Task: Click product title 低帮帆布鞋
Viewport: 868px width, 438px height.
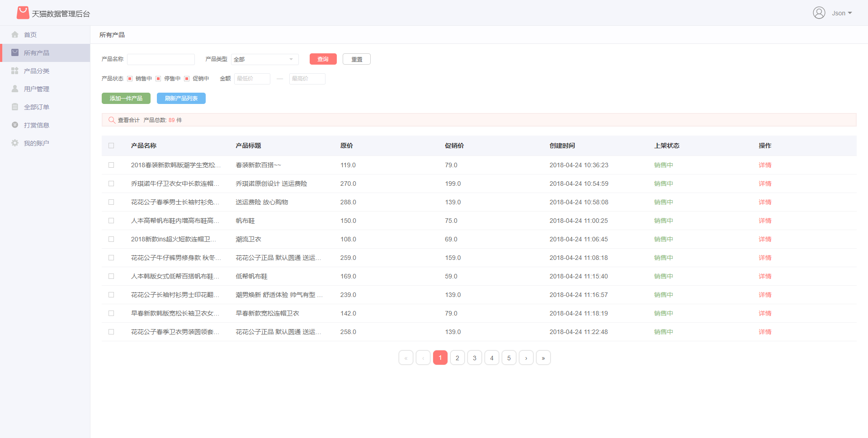Action: (251, 276)
